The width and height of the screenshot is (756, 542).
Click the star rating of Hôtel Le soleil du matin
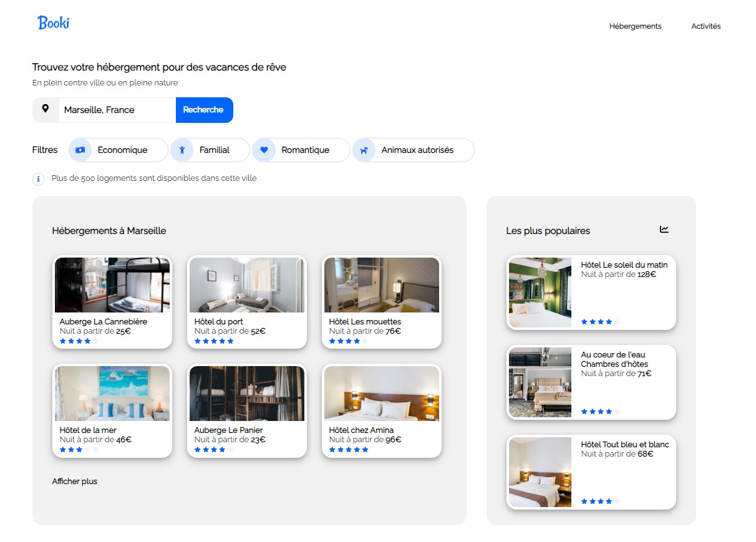coord(601,322)
